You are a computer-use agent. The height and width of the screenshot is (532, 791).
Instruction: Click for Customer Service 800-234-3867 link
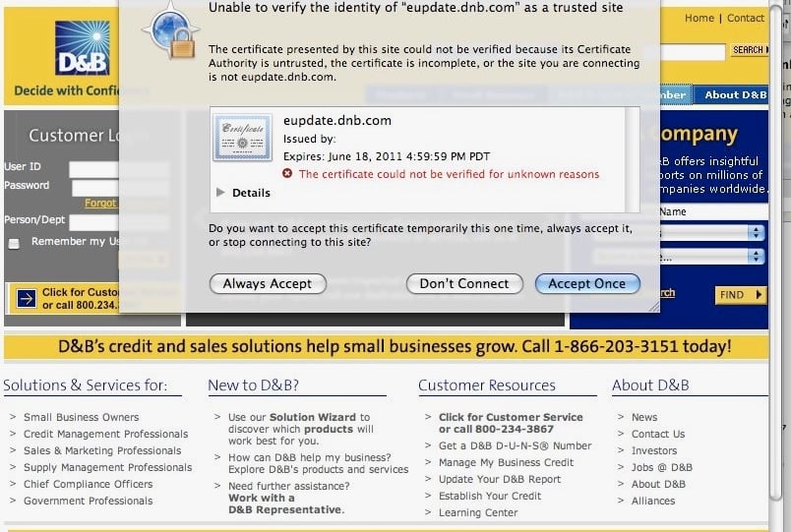tap(511, 423)
